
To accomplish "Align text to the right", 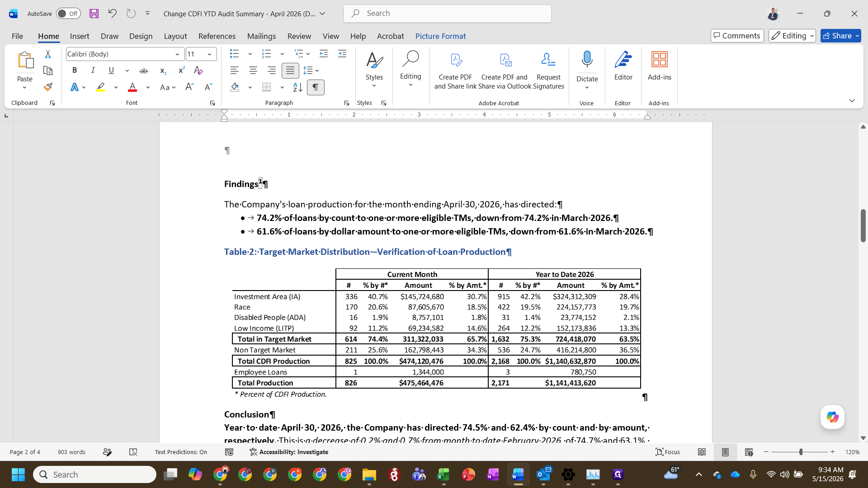I will coord(271,70).
